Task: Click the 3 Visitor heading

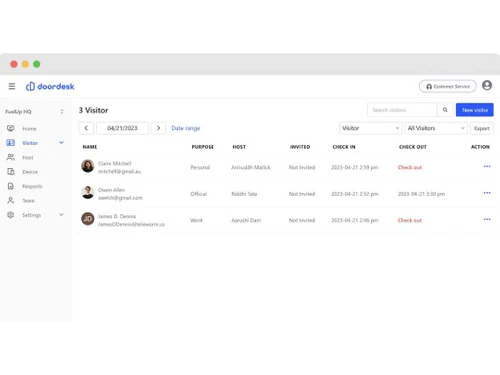Action: click(x=93, y=110)
